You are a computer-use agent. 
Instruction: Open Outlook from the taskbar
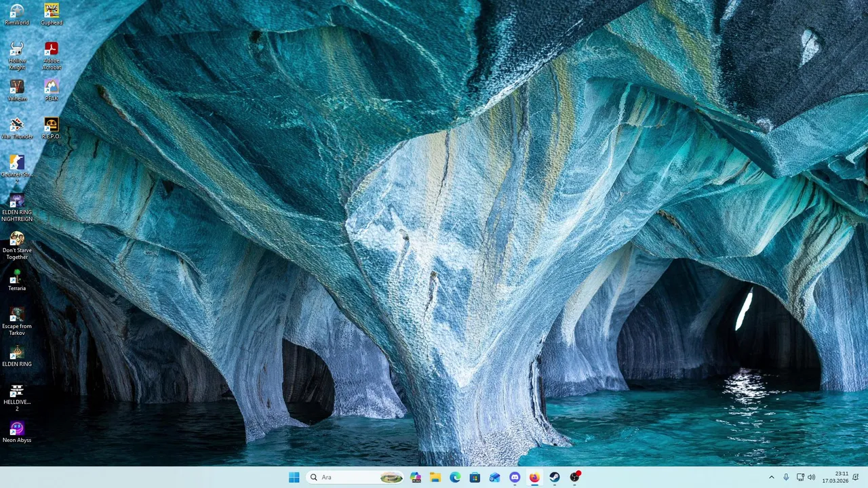495,477
